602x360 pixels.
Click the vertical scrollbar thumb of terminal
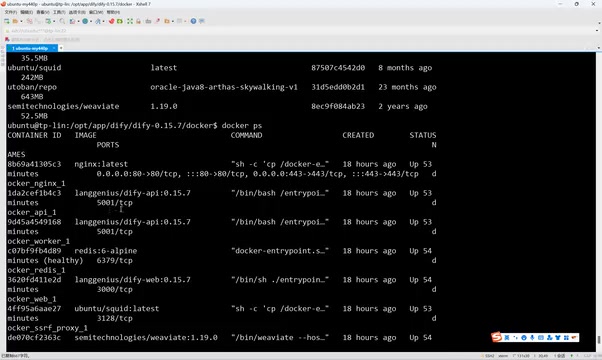(x=599, y=340)
